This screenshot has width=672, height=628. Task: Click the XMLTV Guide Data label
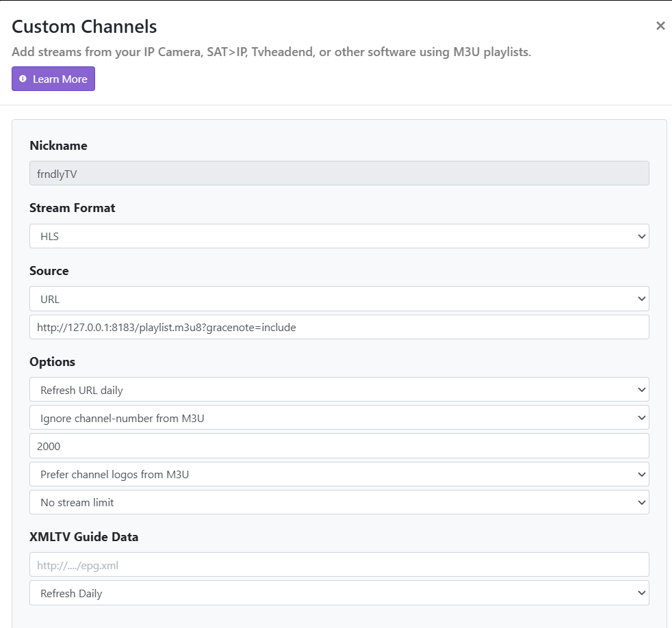pyautogui.click(x=83, y=537)
